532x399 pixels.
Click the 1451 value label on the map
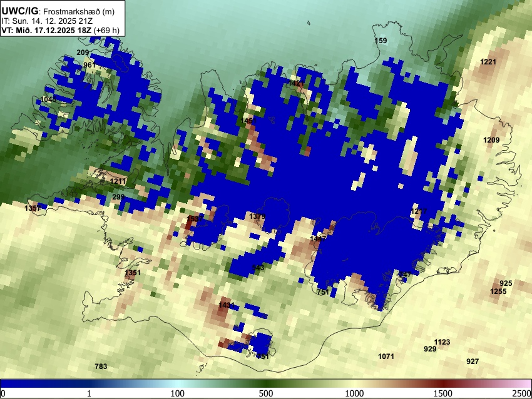click(x=248, y=121)
